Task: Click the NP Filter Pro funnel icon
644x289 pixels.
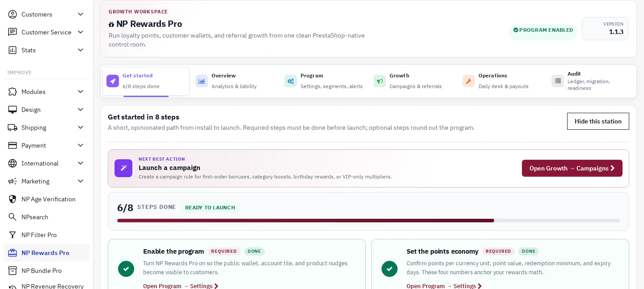Action: pos(13,235)
